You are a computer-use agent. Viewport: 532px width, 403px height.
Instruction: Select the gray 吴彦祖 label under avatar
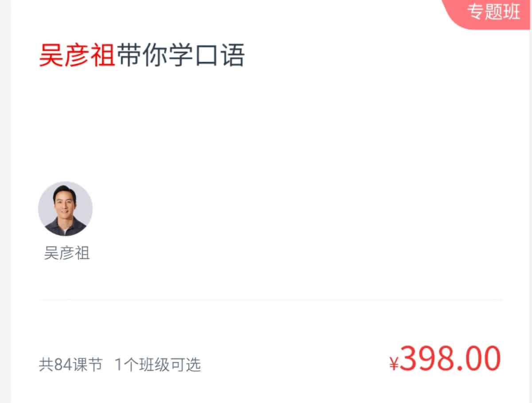(67, 253)
